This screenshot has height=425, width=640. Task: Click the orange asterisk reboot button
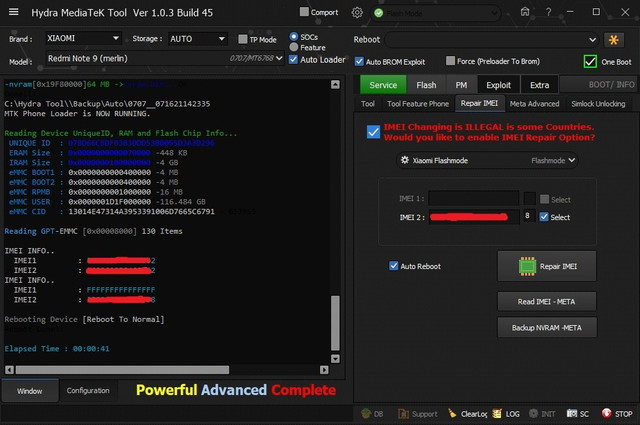614,39
